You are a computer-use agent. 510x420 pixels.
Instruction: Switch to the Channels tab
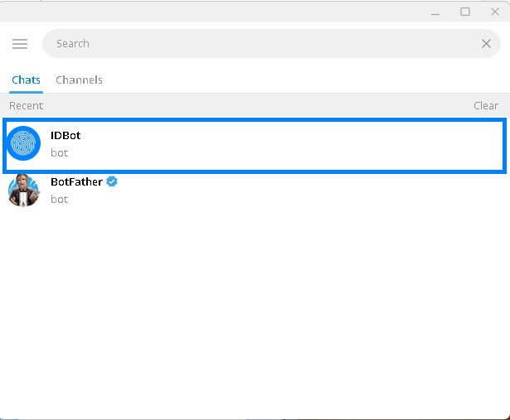coord(79,80)
